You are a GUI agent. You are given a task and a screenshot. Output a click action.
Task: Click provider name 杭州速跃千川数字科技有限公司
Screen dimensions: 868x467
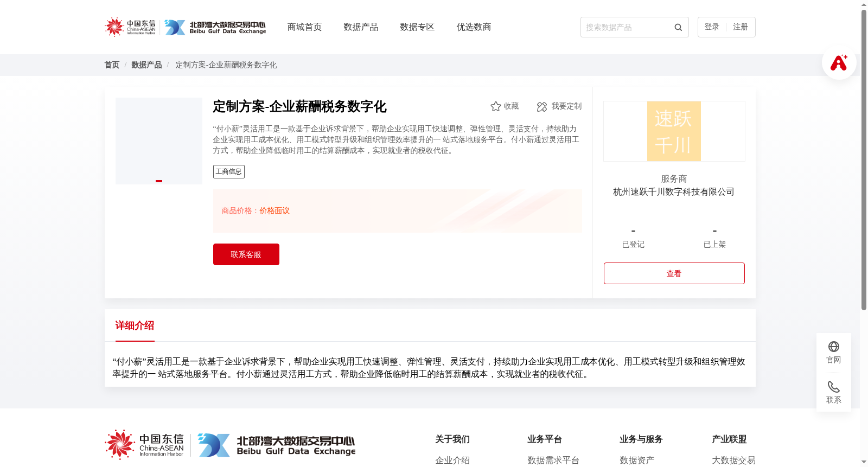tap(674, 192)
